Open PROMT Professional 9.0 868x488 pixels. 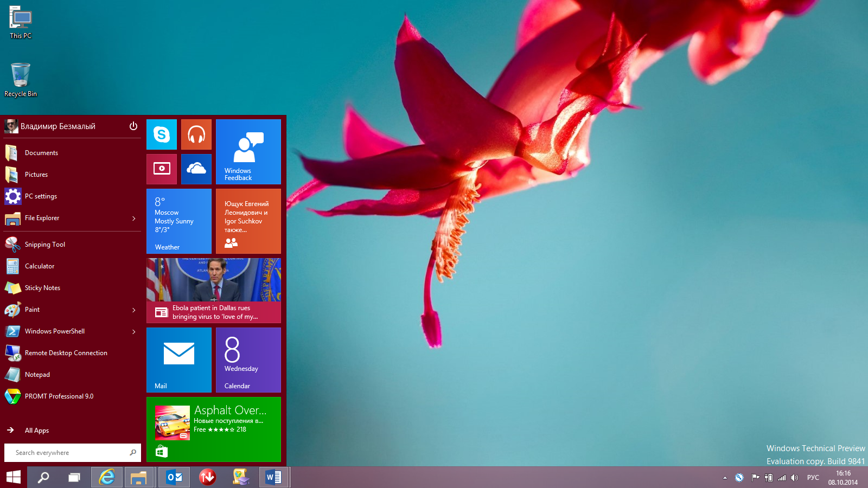pyautogui.click(x=73, y=396)
